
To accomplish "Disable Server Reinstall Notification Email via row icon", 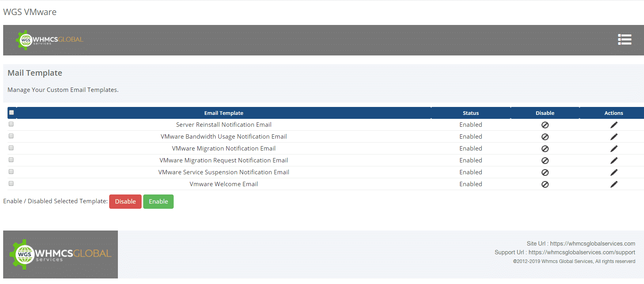I will click(x=545, y=125).
